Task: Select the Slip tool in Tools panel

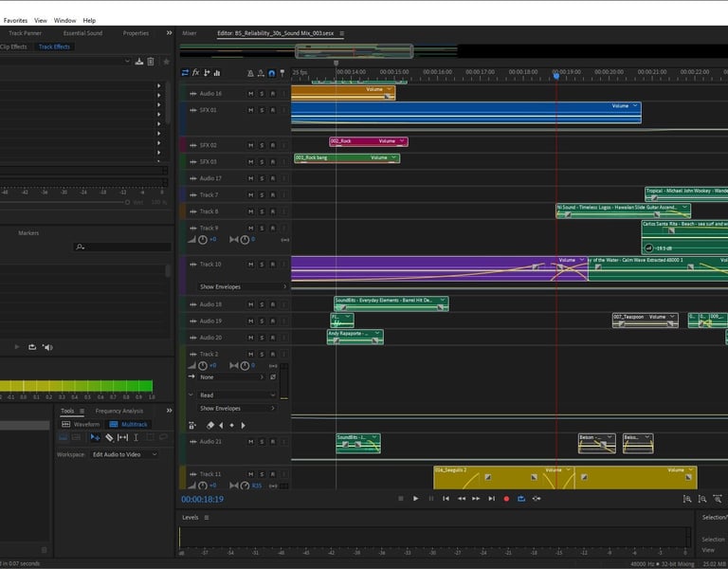Action: (122, 437)
